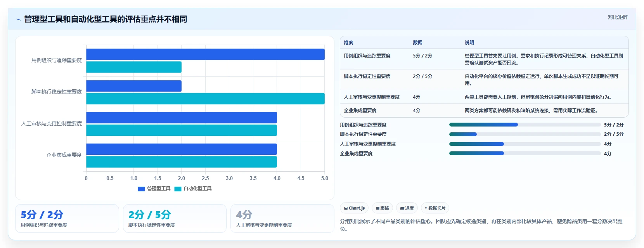Click the chart y-axis label 人工审核与变更控制重要度
Viewport: 644px width, 248px height.
point(52,123)
